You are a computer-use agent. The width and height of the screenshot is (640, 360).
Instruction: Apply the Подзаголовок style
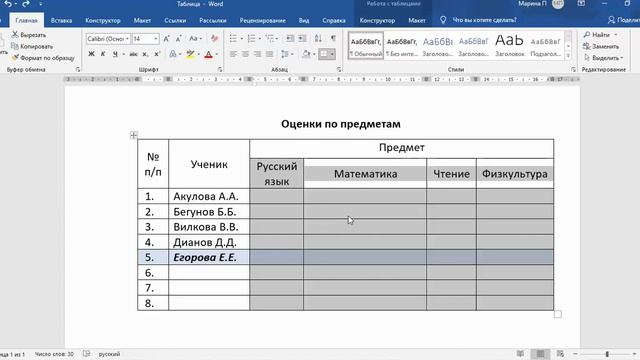[x=545, y=46]
